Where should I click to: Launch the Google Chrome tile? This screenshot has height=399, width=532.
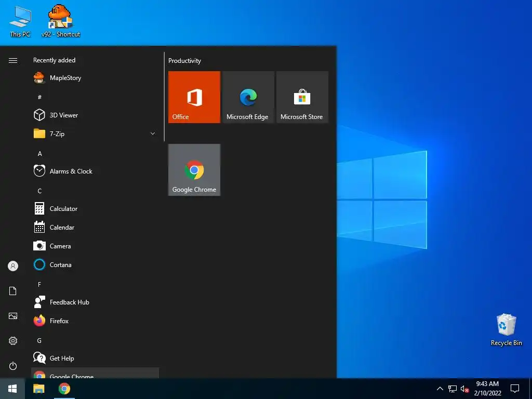point(194,170)
